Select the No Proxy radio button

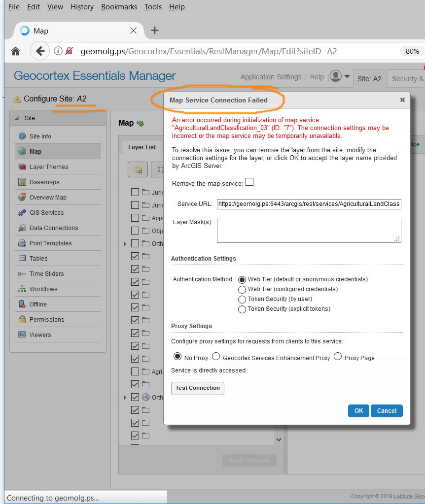point(177,357)
